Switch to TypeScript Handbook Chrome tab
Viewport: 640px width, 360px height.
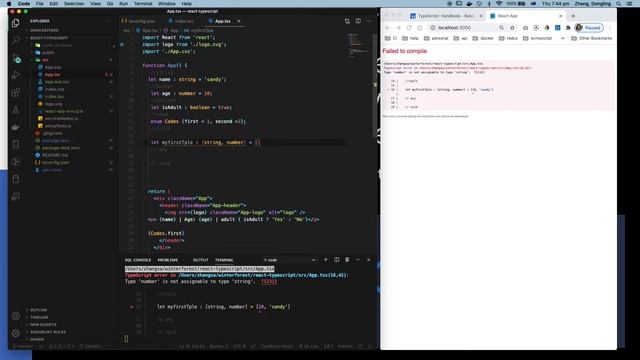pyautogui.click(x=445, y=16)
